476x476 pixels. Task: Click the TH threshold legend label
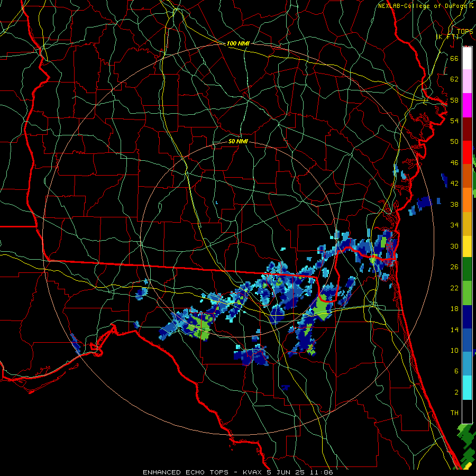point(454,413)
